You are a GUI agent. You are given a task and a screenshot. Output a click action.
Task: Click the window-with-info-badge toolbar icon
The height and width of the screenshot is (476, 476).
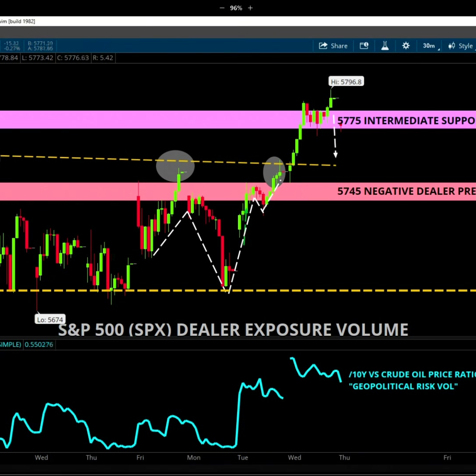[x=364, y=46]
